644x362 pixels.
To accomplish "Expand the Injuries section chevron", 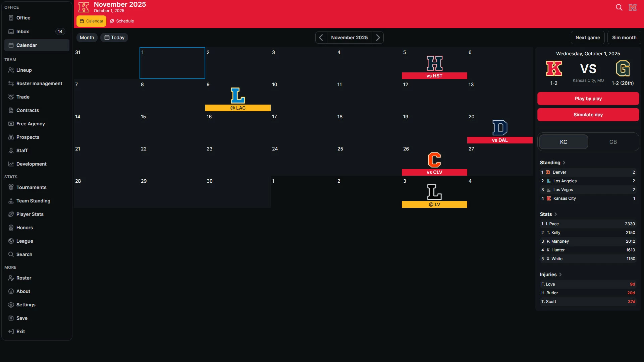I will click(560, 275).
